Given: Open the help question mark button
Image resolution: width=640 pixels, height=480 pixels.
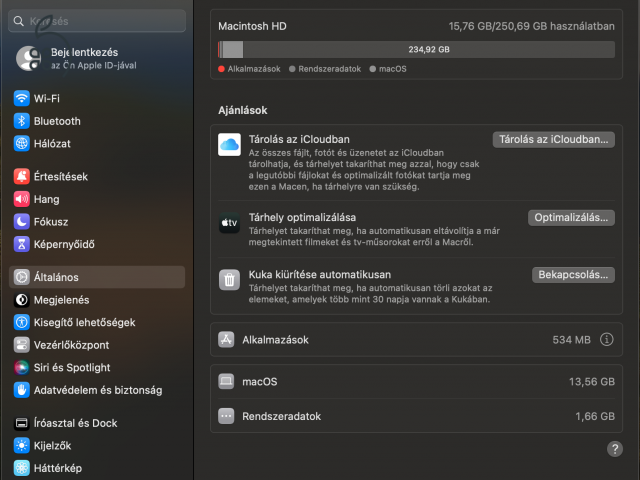Looking at the screenshot, I should coord(615,449).
